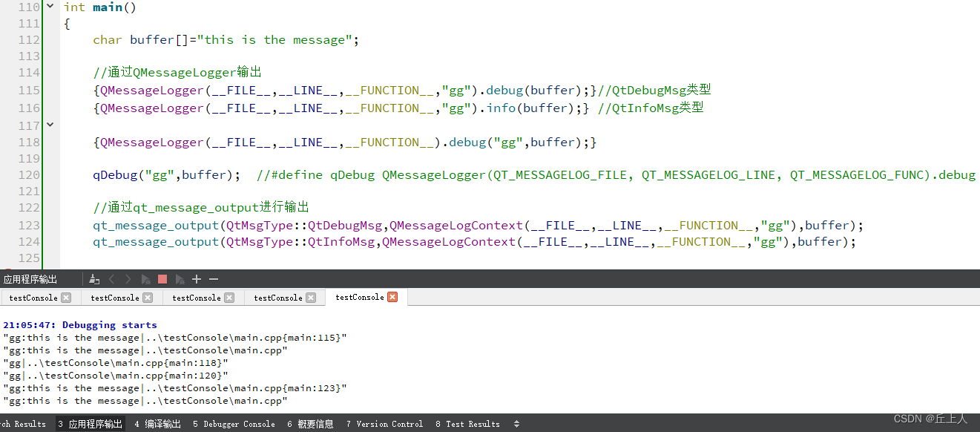
Task: Navigate forward using the right chevron icon
Action: (128, 278)
